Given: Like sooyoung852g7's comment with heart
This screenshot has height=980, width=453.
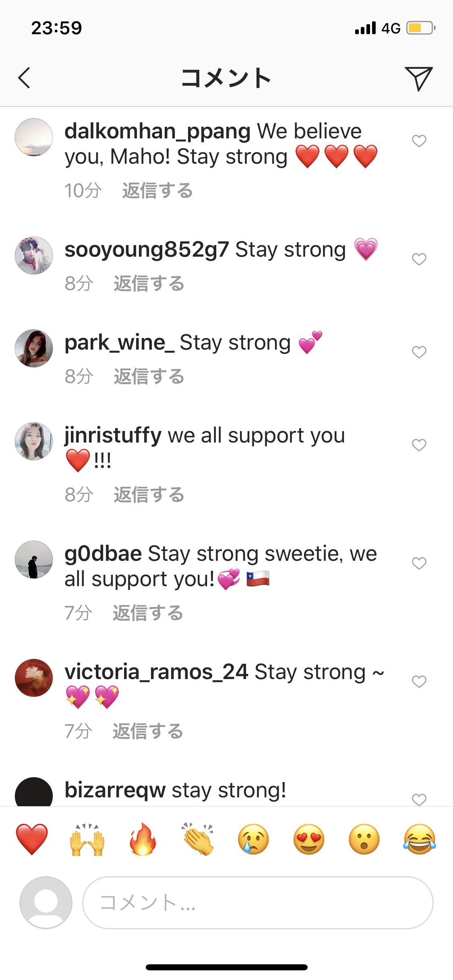Looking at the screenshot, I should pyautogui.click(x=419, y=259).
